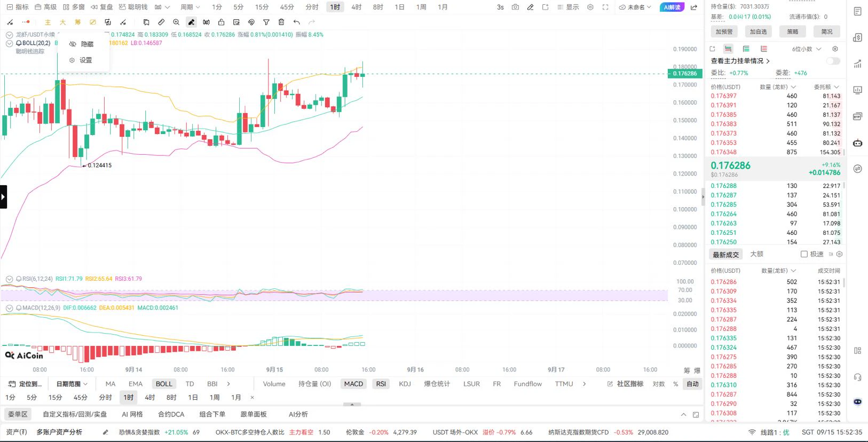Open the 日期范围 date range dropdown
The width and height of the screenshot is (868, 442).
pos(72,384)
